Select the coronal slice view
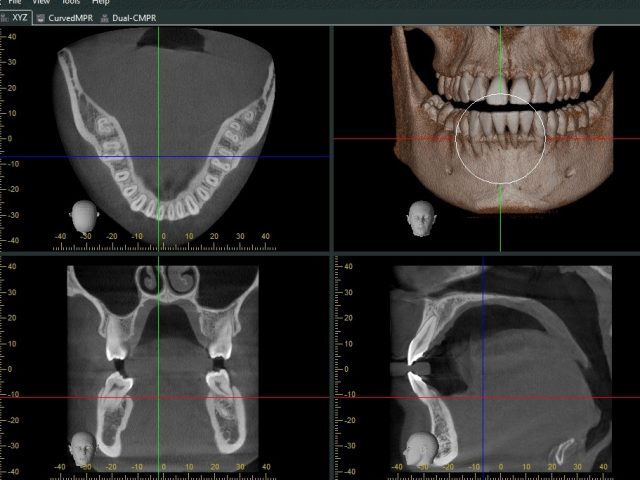 pyautogui.click(x=164, y=368)
